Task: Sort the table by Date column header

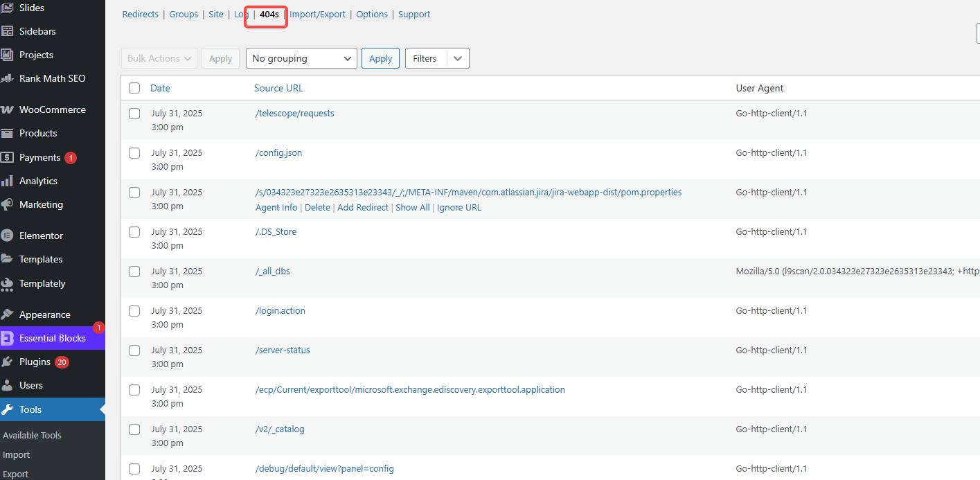Action: pyautogui.click(x=160, y=88)
